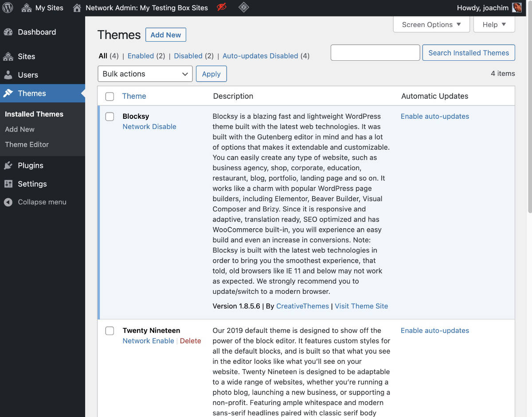Viewport: 532px width, 417px height.
Task: Check the Blocksy theme checkbox
Action: coord(110,117)
